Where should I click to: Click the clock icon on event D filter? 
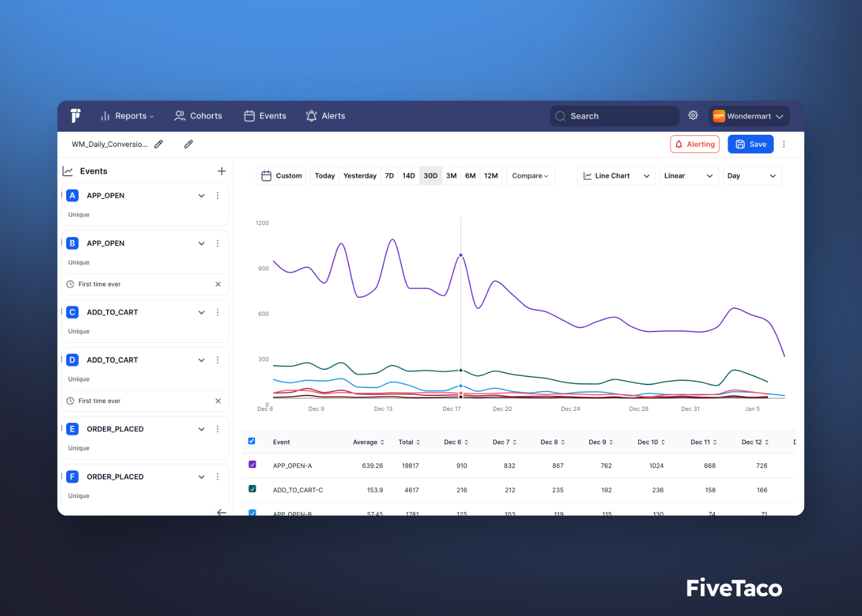click(x=70, y=401)
